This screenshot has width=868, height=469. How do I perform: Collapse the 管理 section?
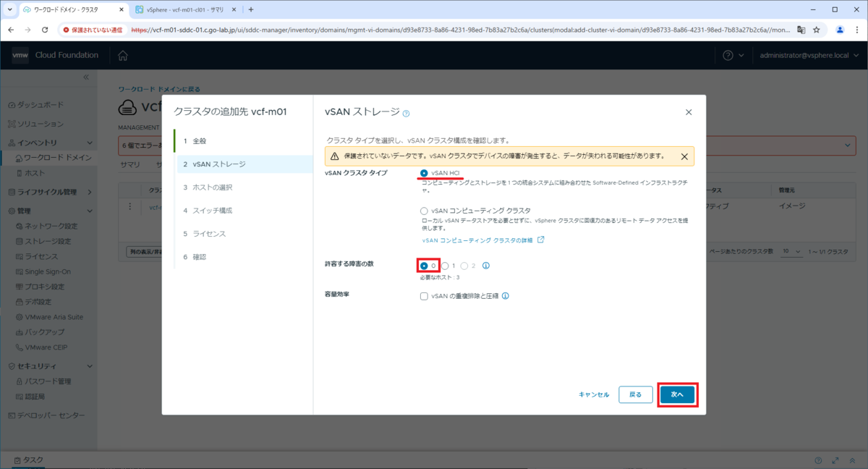click(x=89, y=211)
